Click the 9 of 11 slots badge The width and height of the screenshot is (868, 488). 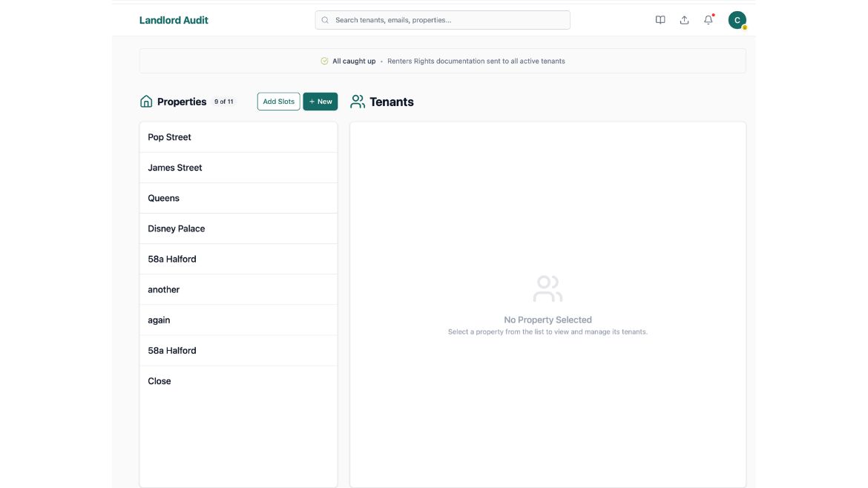click(x=223, y=102)
